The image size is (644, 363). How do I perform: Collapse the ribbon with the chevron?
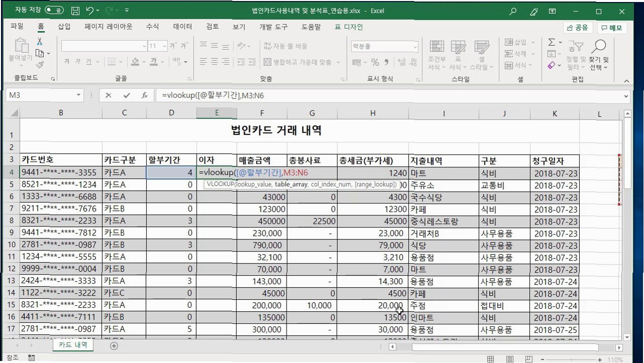point(626,80)
